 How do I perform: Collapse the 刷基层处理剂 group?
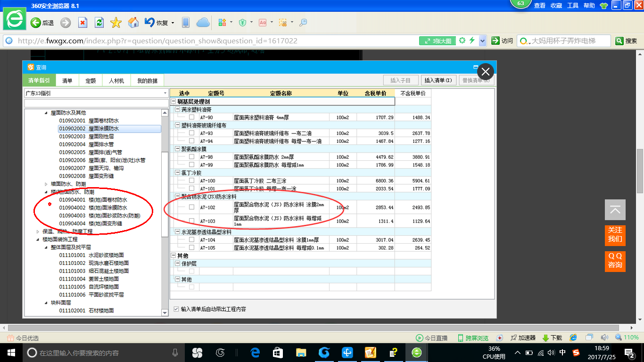point(173,101)
